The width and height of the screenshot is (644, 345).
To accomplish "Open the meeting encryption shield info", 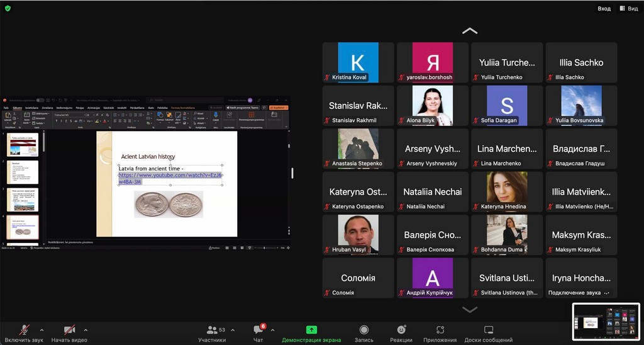I will coord(8,8).
